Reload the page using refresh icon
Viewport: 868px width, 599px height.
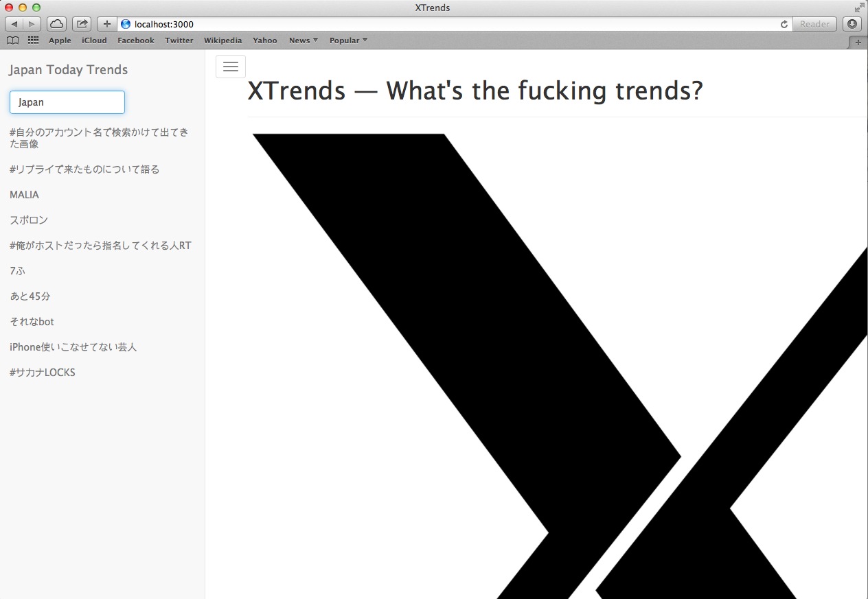[x=784, y=24]
